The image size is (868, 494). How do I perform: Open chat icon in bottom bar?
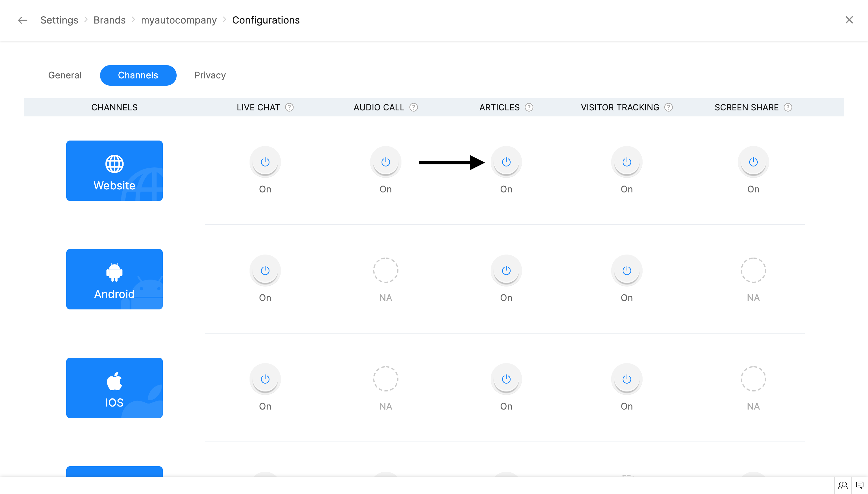pyautogui.click(x=860, y=485)
